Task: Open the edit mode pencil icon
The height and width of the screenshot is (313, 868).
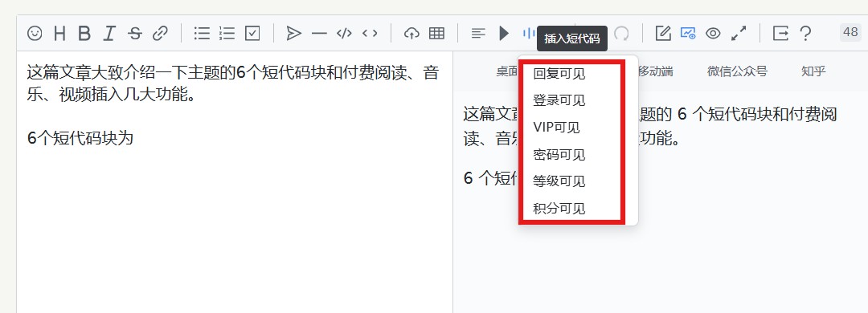Action: coord(663,34)
